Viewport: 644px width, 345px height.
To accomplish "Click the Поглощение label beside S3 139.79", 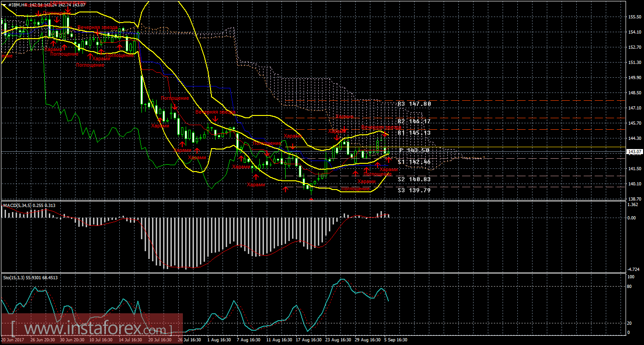I will click(x=355, y=189).
